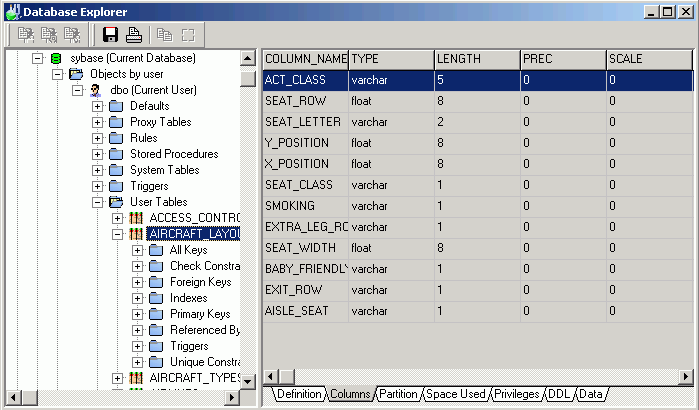Click the grid horizontal scroll right arrow

point(686,377)
